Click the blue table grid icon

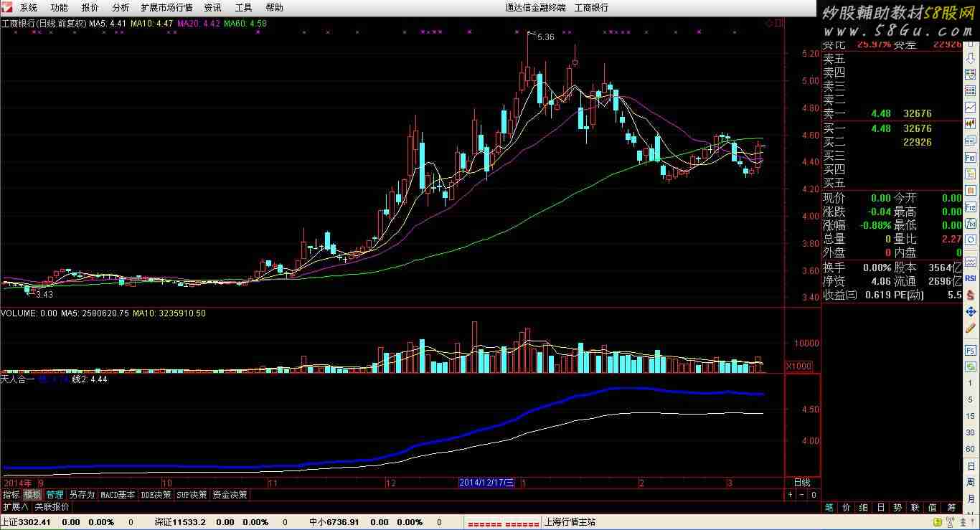tap(970, 91)
